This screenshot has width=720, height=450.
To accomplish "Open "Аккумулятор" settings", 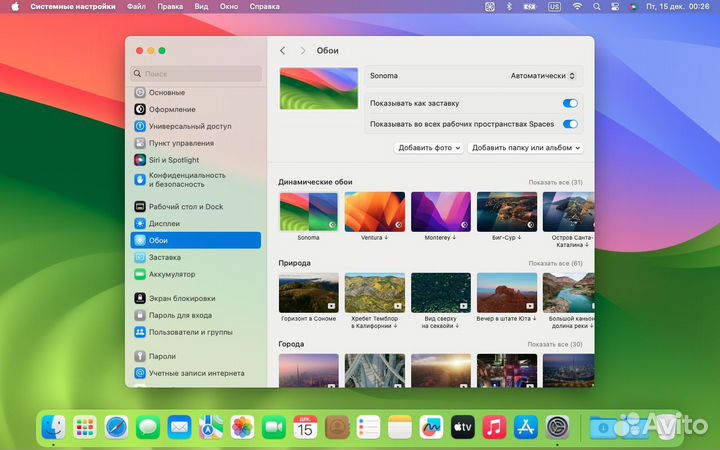I will 196,274.
